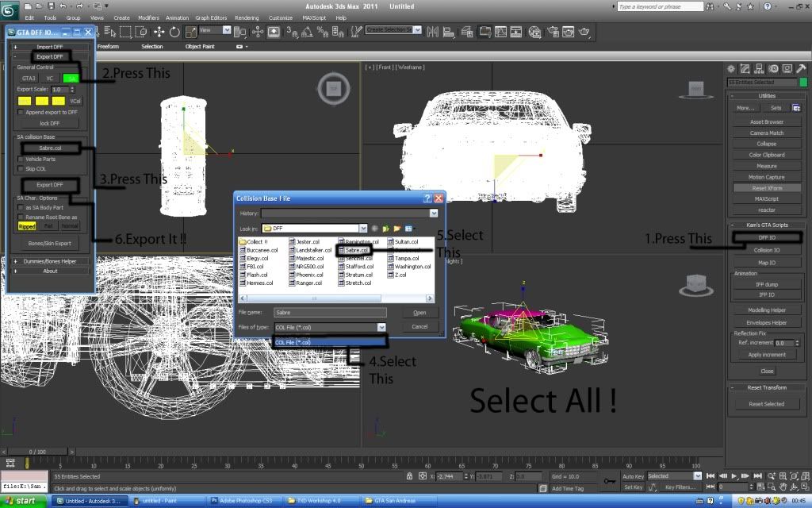
Task: Click the Align tool icon
Action: 449,32
